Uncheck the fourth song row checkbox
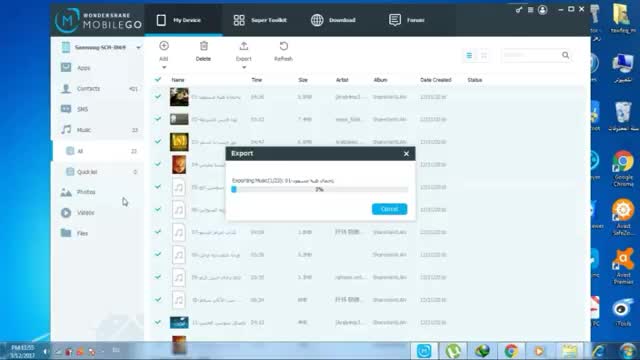640x360 pixels. coord(158,164)
